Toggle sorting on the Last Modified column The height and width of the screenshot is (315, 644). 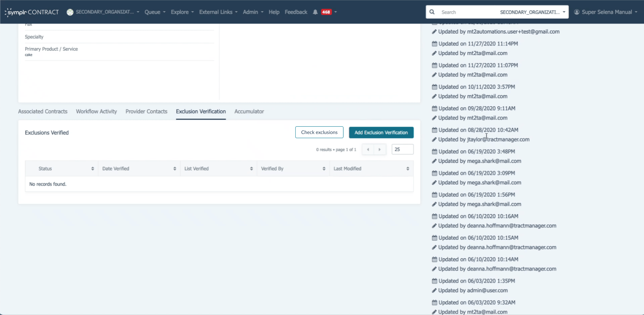(x=408, y=168)
